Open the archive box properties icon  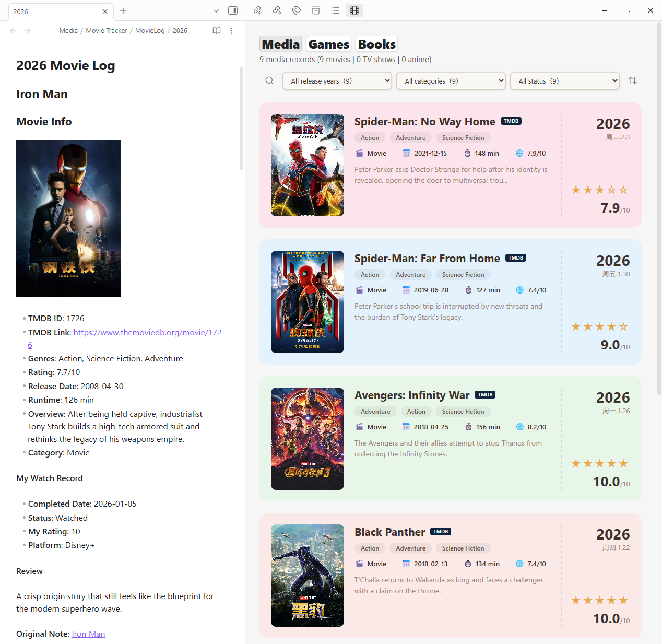316,10
